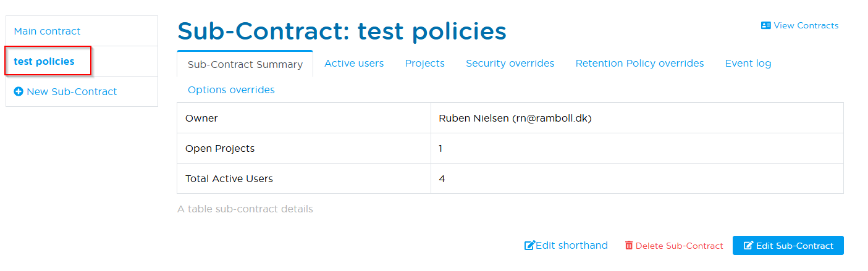868x271 pixels.
Task: Open the Main contract sidebar item
Action: point(47,31)
